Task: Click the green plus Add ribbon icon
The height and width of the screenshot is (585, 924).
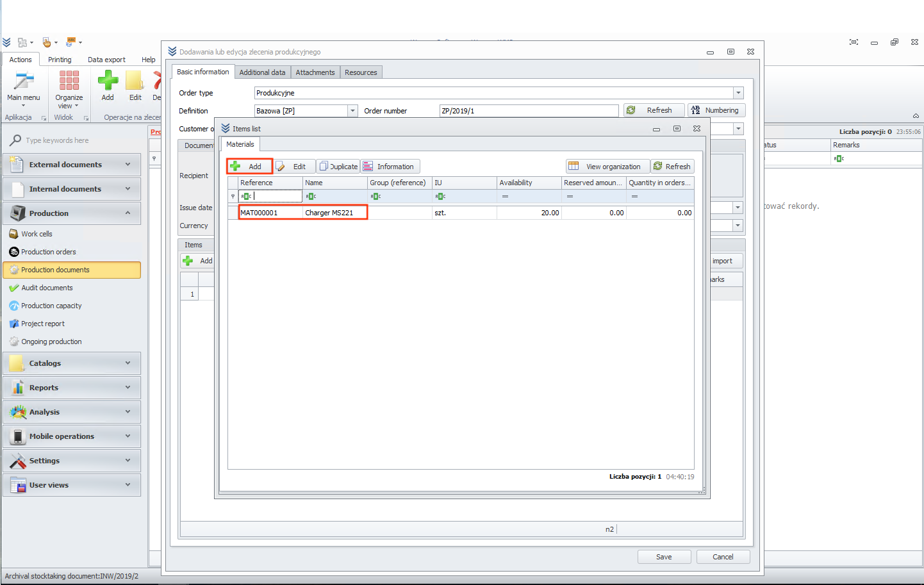Action: pos(108,86)
